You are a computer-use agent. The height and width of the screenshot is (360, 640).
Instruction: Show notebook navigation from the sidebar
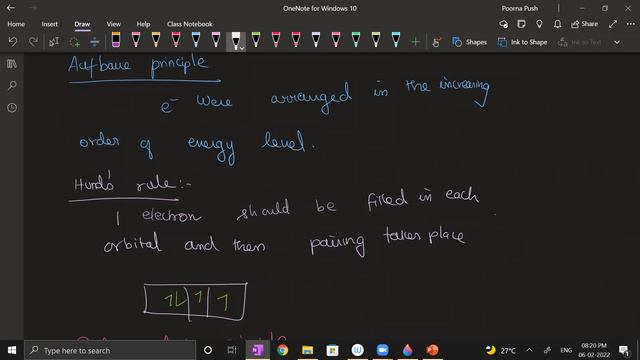[x=12, y=64]
